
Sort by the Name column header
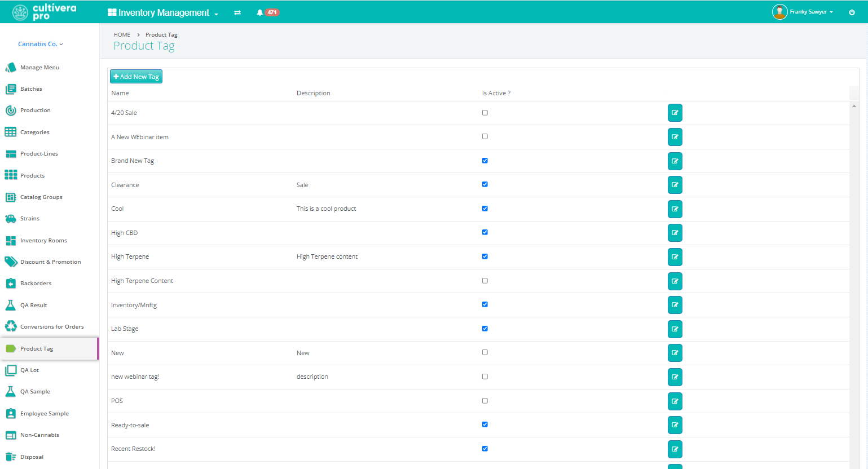coord(120,93)
